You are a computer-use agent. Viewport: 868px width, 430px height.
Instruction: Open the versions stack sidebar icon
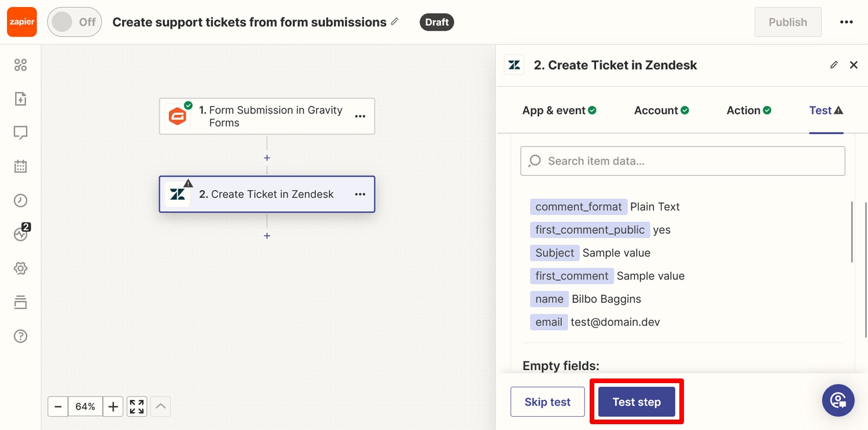point(20,302)
